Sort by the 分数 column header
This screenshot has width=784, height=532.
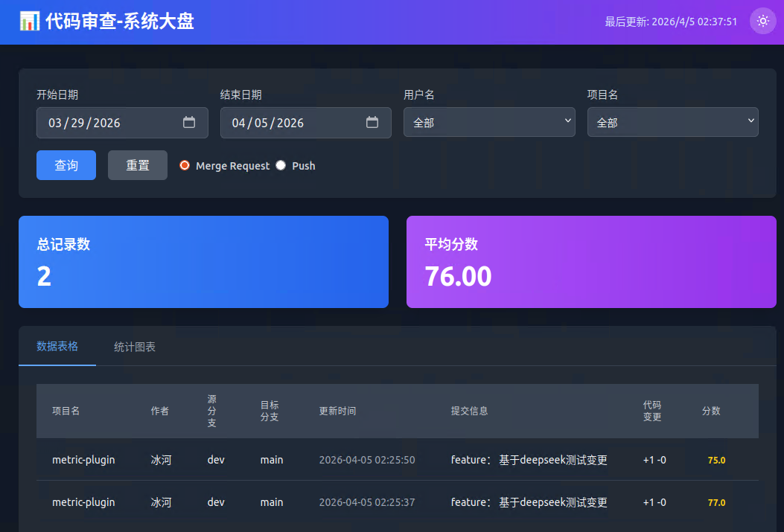[x=710, y=411]
